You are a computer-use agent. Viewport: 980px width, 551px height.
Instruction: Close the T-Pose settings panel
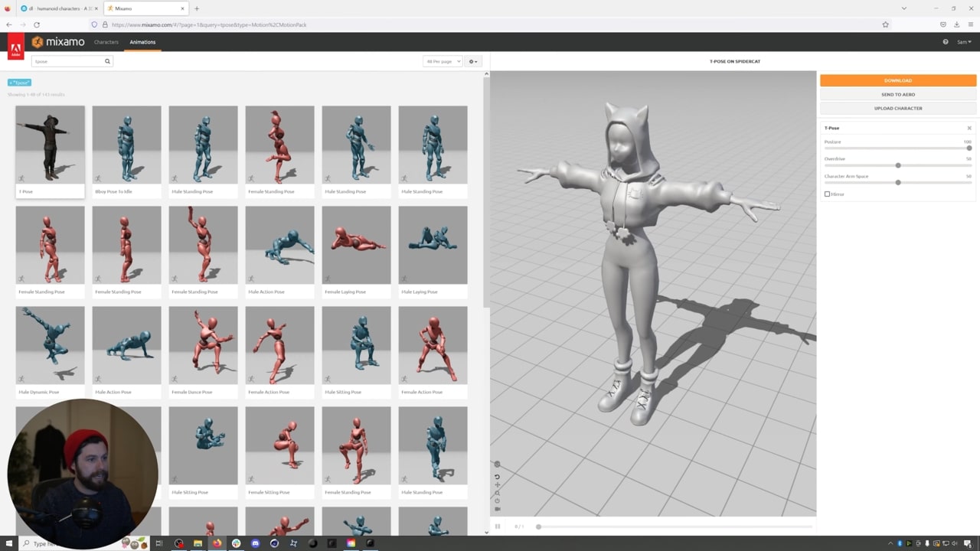click(969, 128)
